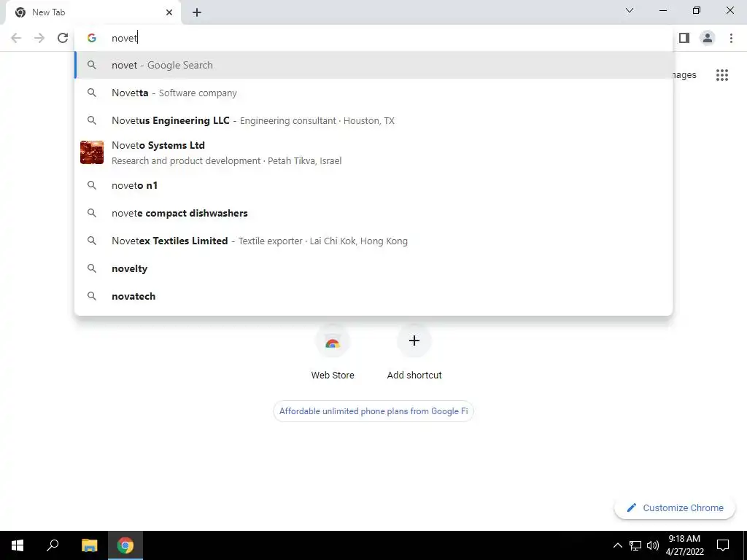
Task: Open the Web Store shortcut
Action: tap(333, 352)
